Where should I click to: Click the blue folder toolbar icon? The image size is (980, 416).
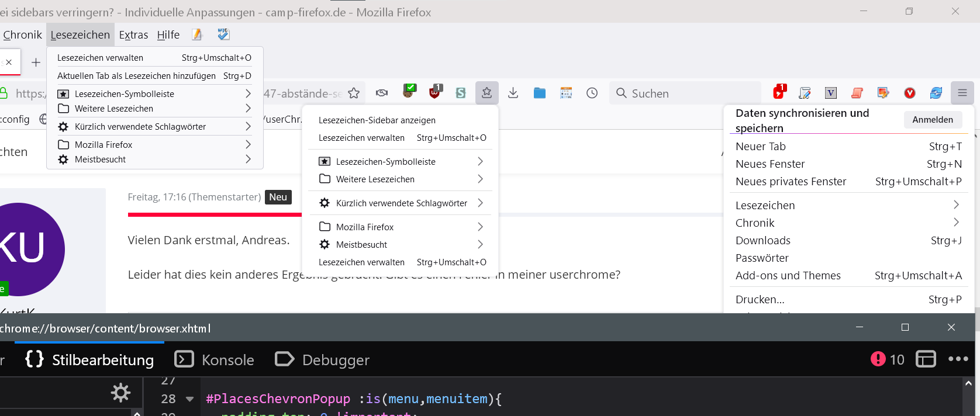coord(539,93)
